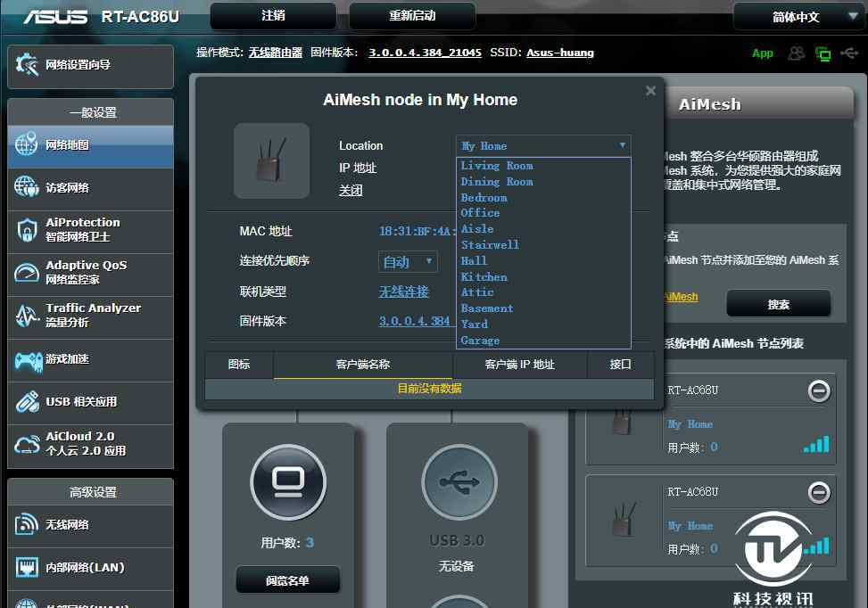The image size is (868, 608).
Task: Close the AiMesh node dialog
Action: click(x=650, y=90)
